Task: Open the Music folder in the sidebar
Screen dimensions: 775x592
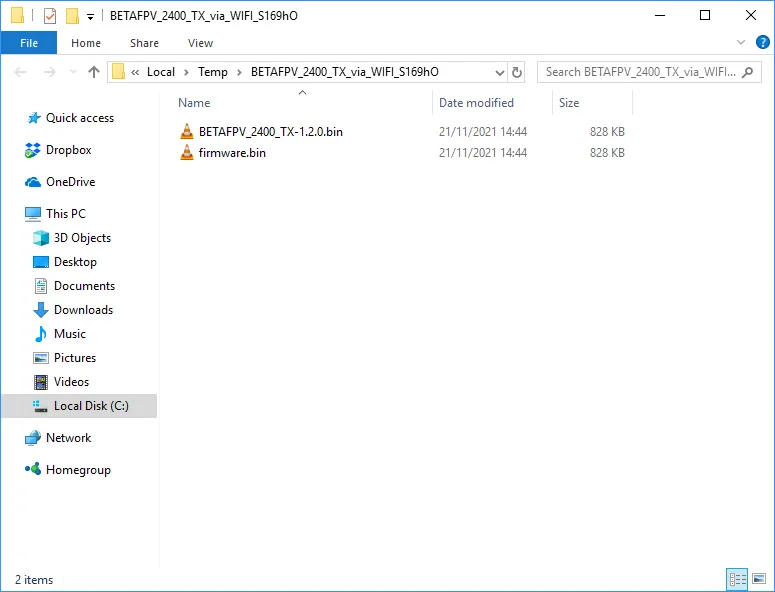Action: pos(70,334)
